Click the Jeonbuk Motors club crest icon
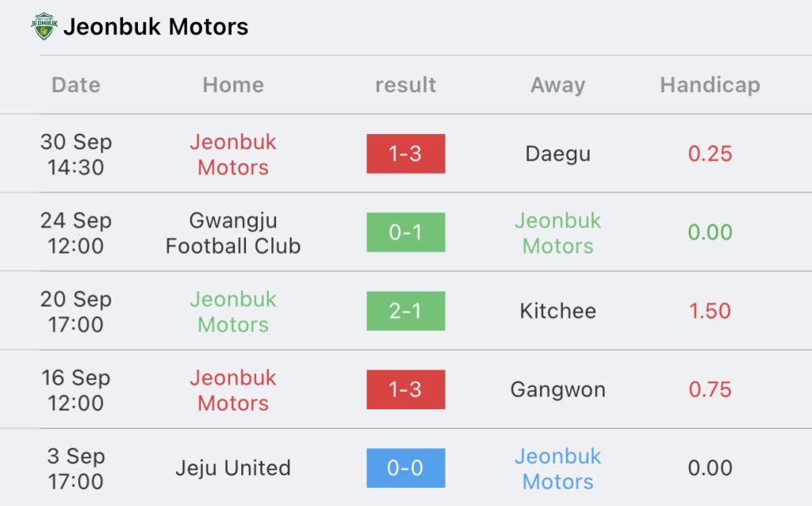The height and width of the screenshot is (506, 812). (x=44, y=26)
